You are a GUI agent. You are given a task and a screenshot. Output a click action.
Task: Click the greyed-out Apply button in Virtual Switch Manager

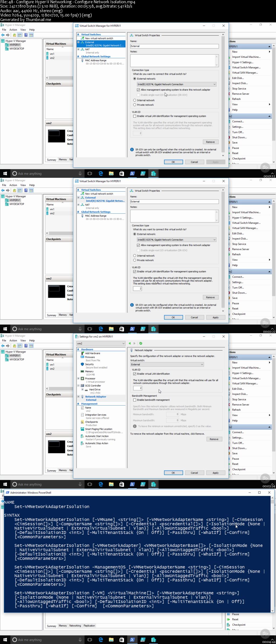click(216, 162)
